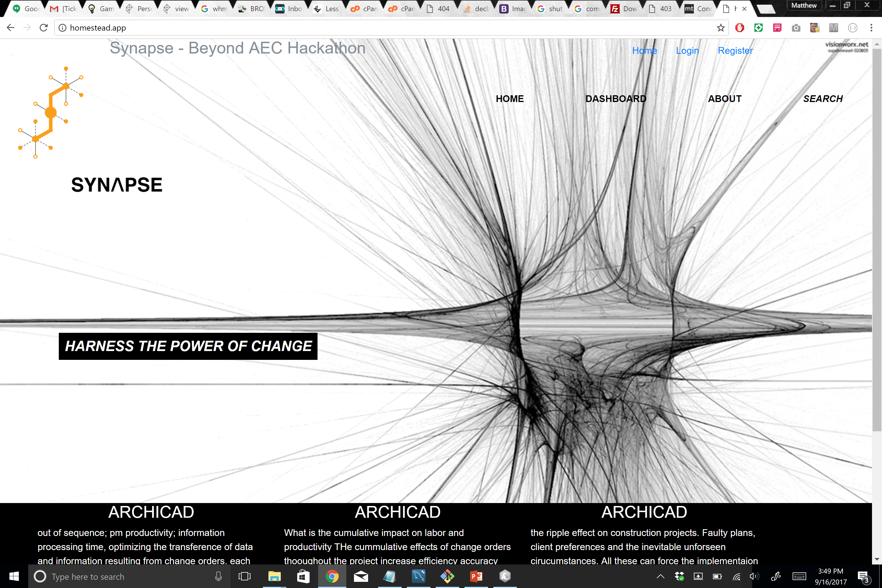The image size is (882, 588).
Task: Click the Register link
Action: (735, 51)
